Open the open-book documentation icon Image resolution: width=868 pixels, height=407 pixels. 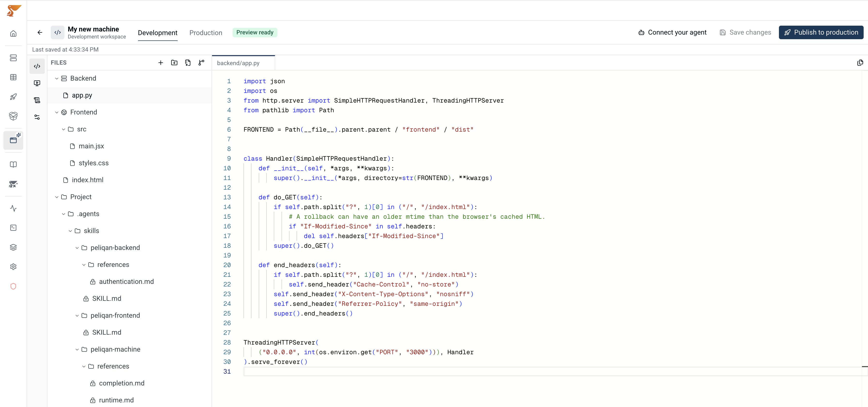14,164
